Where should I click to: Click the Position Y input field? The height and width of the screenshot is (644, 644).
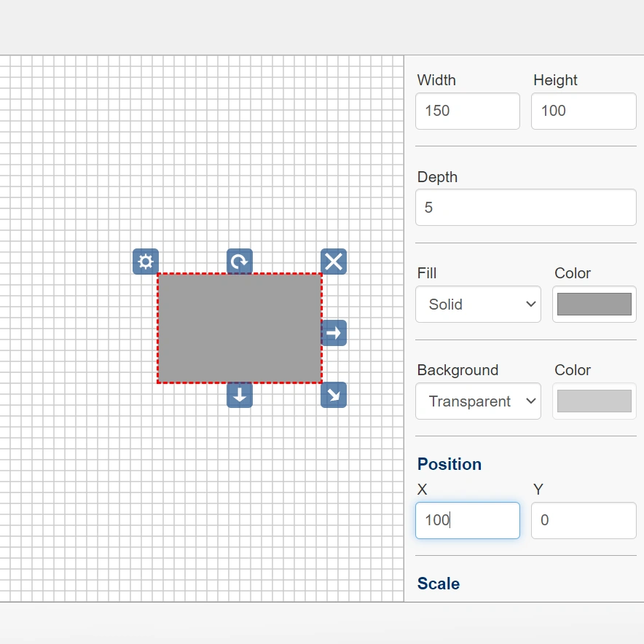(583, 521)
